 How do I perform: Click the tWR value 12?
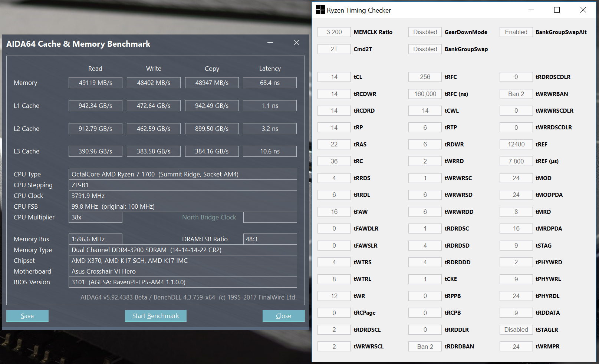click(334, 296)
